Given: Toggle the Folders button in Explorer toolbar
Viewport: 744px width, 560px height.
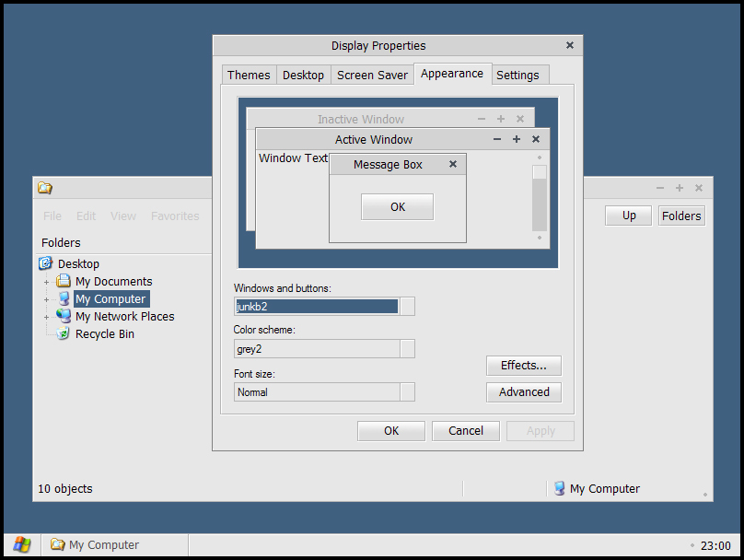Looking at the screenshot, I should click(x=681, y=216).
